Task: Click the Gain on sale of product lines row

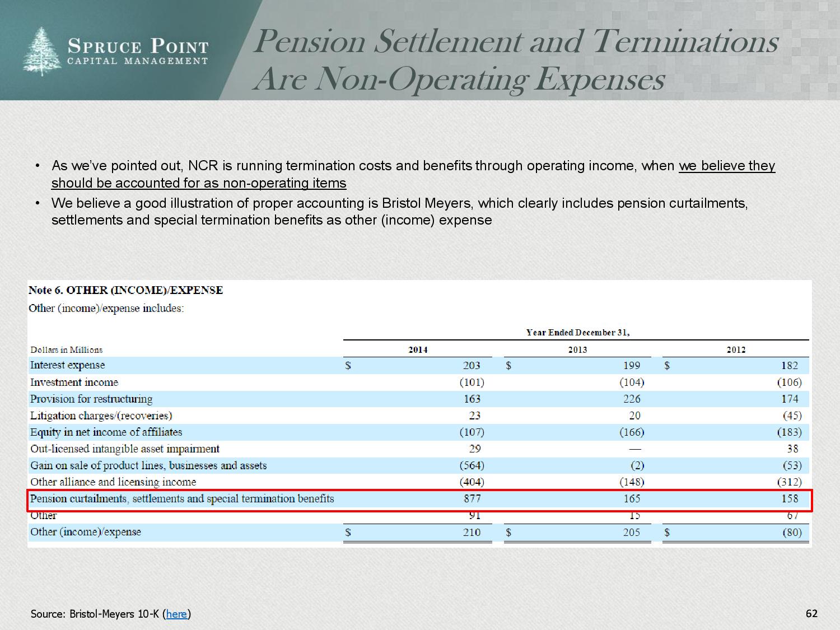Action: click(148, 465)
